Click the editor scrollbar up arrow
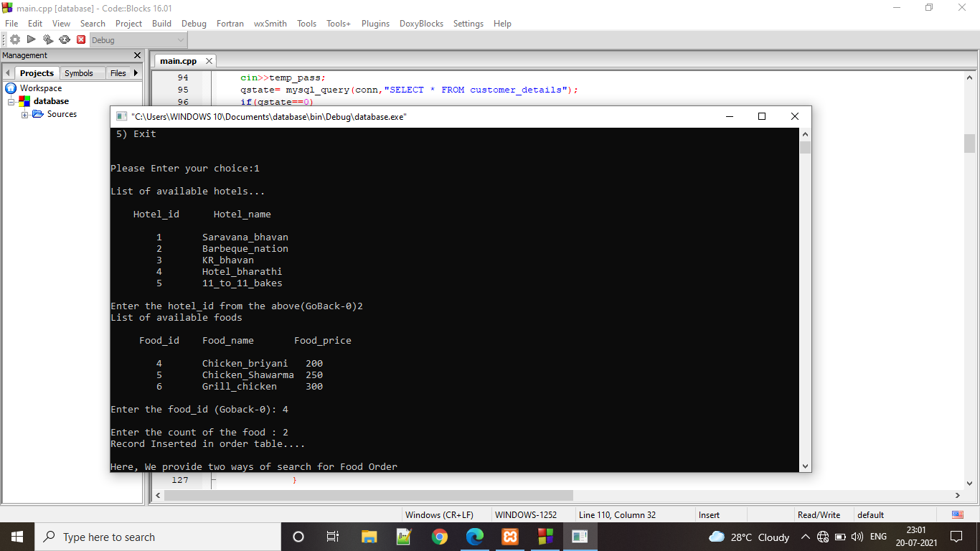The width and height of the screenshot is (980, 551). click(x=969, y=77)
